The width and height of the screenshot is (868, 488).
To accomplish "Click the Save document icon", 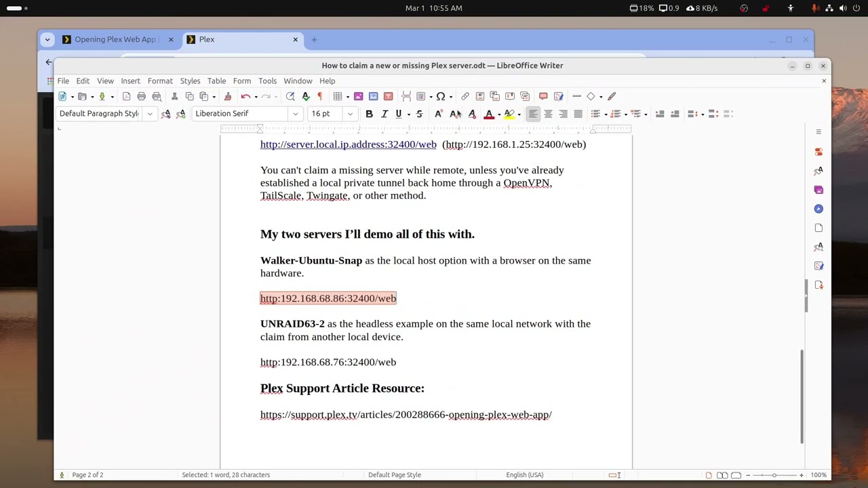I will tap(102, 96).
